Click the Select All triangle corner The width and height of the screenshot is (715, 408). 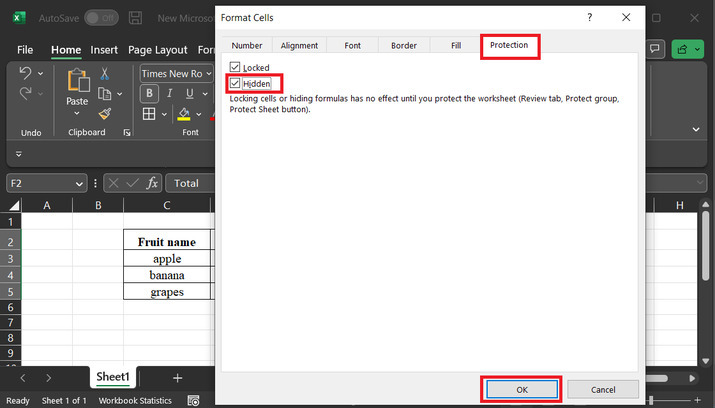[x=14, y=205]
